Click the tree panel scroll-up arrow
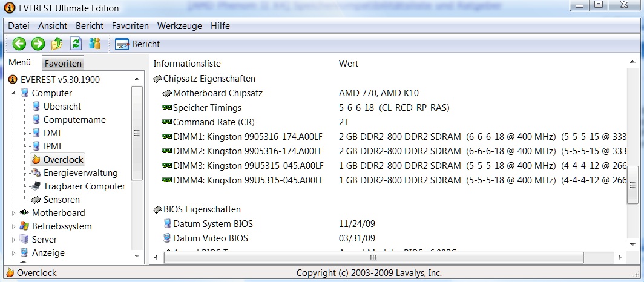 pyautogui.click(x=137, y=79)
